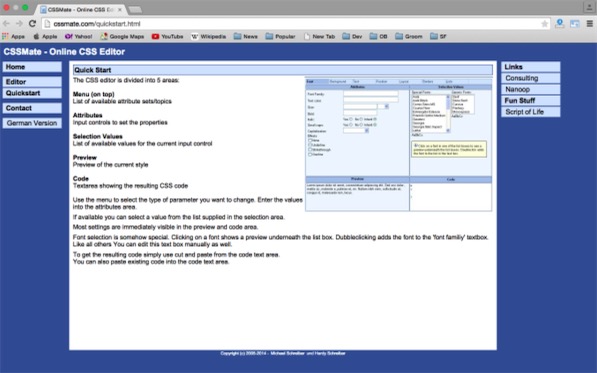Open the Groom bookmarks folder
Viewport: 597px width, 373px height.
(409, 37)
